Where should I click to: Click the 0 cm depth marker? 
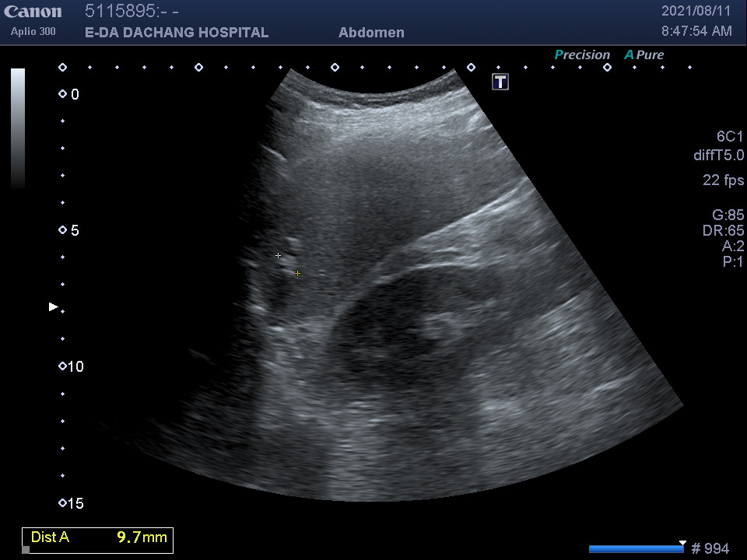(x=69, y=95)
